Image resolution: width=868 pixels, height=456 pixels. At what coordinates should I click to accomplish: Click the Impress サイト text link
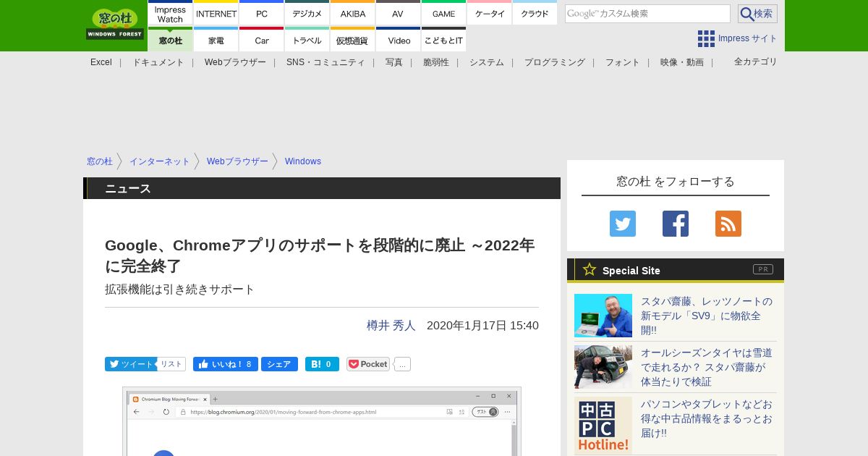748,38
